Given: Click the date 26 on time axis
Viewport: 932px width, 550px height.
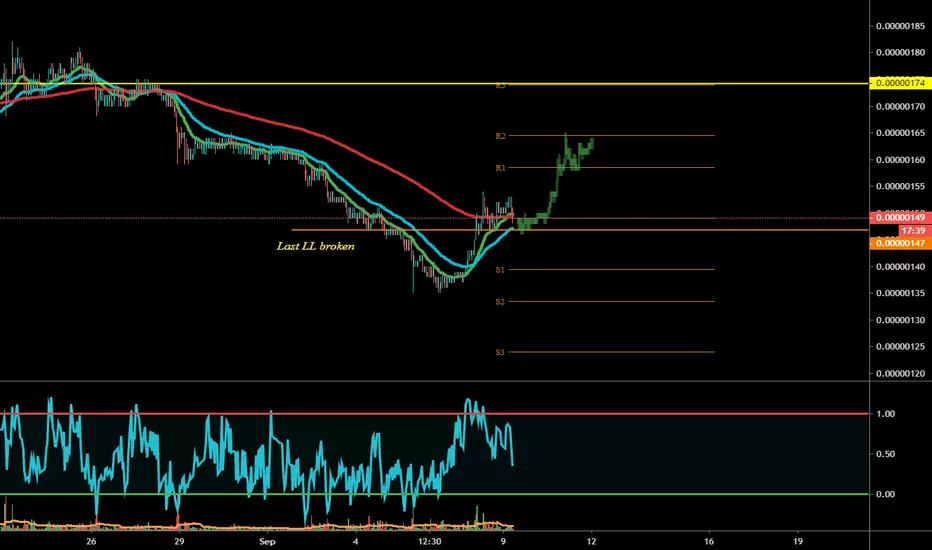Looking at the screenshot, I should (91, 541).
